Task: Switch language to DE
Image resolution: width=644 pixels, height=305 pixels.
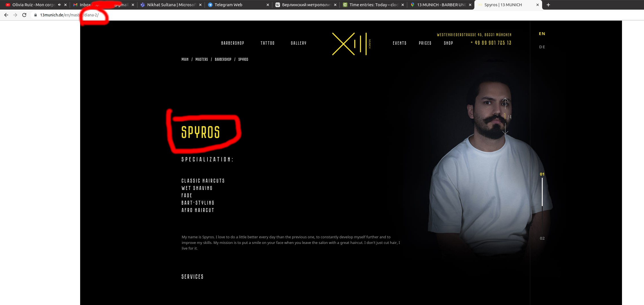Action: 542,47
